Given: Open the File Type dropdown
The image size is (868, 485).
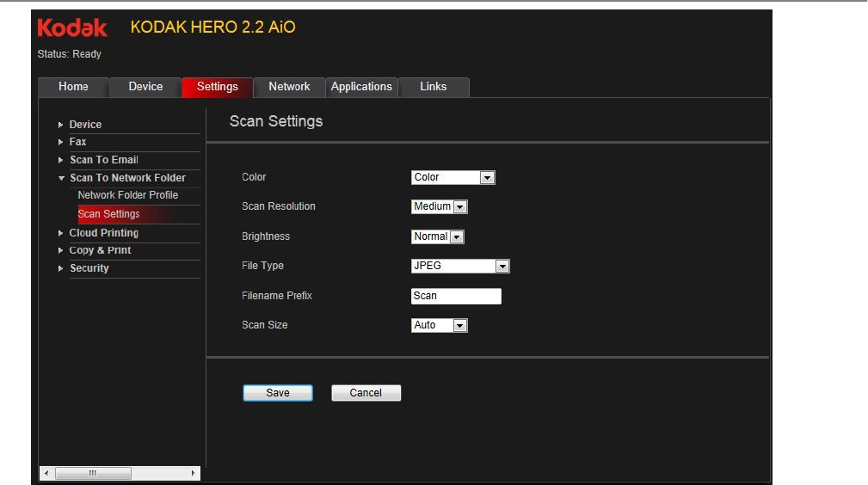Looking at the screenshot, I should click(x=460, y=266).
